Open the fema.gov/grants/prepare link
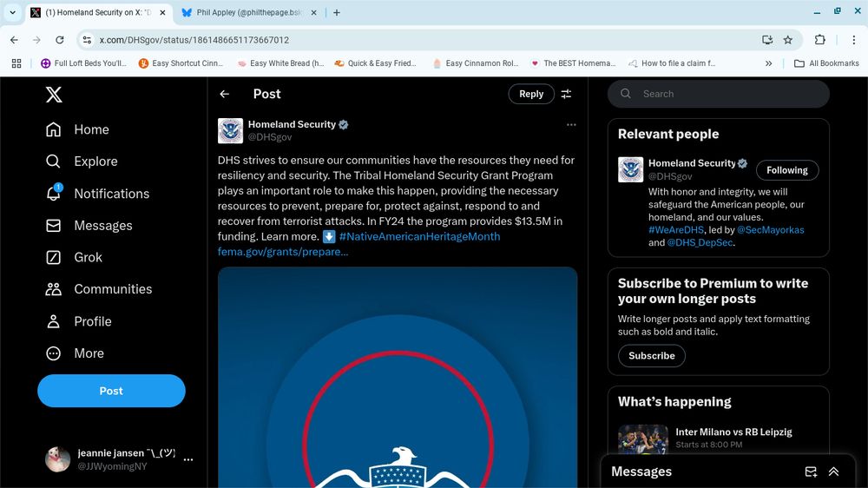This screenshot has width=868, height=488. tap(283, 252)
